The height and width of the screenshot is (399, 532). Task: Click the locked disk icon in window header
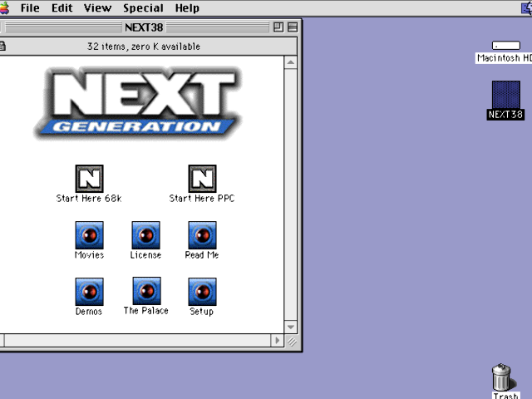point(2,47)
